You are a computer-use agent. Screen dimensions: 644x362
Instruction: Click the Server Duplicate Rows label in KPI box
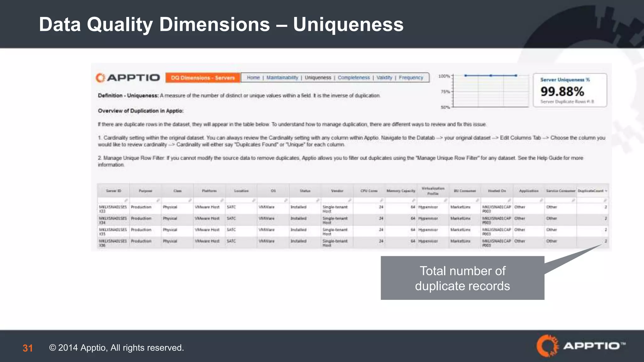click(567, 101)
